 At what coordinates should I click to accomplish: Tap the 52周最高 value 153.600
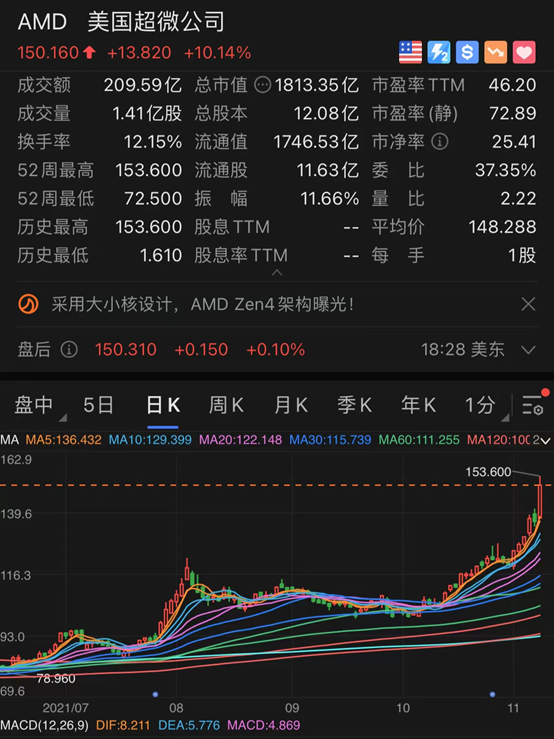(149, 170)
